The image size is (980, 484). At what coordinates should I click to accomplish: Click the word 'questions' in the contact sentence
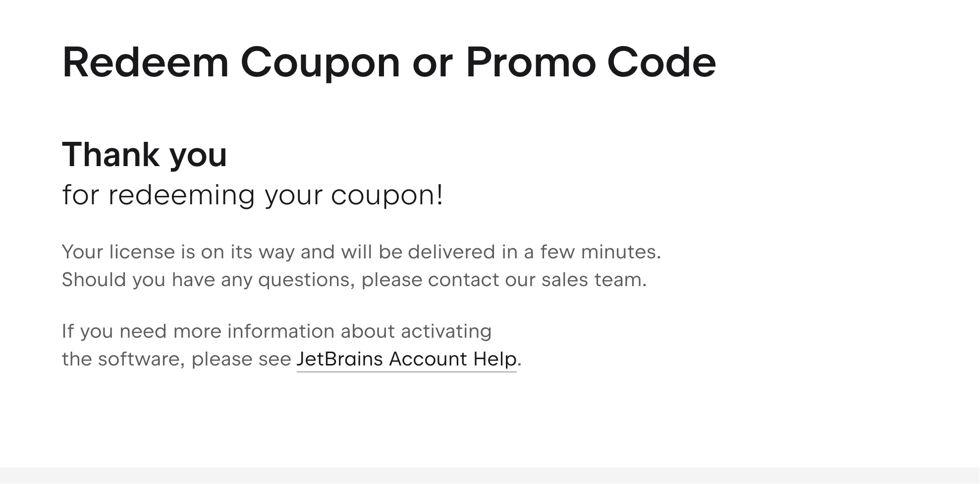coord(306,280)
